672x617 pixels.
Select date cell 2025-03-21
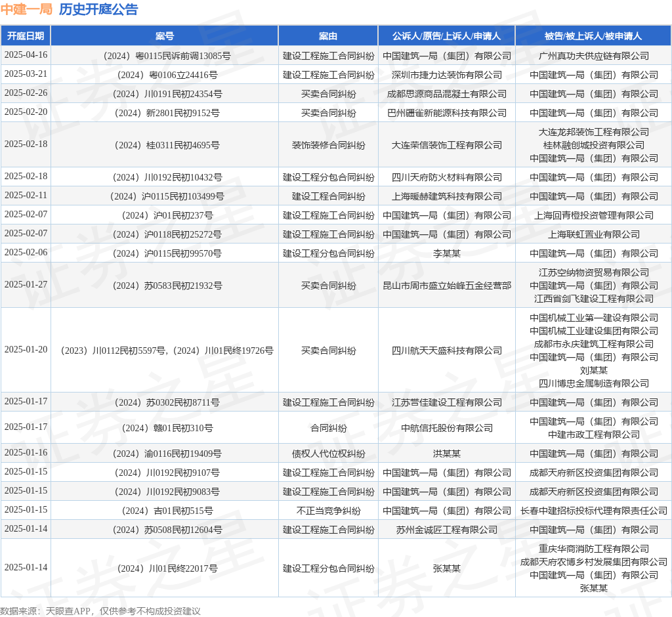coord(26,74)
